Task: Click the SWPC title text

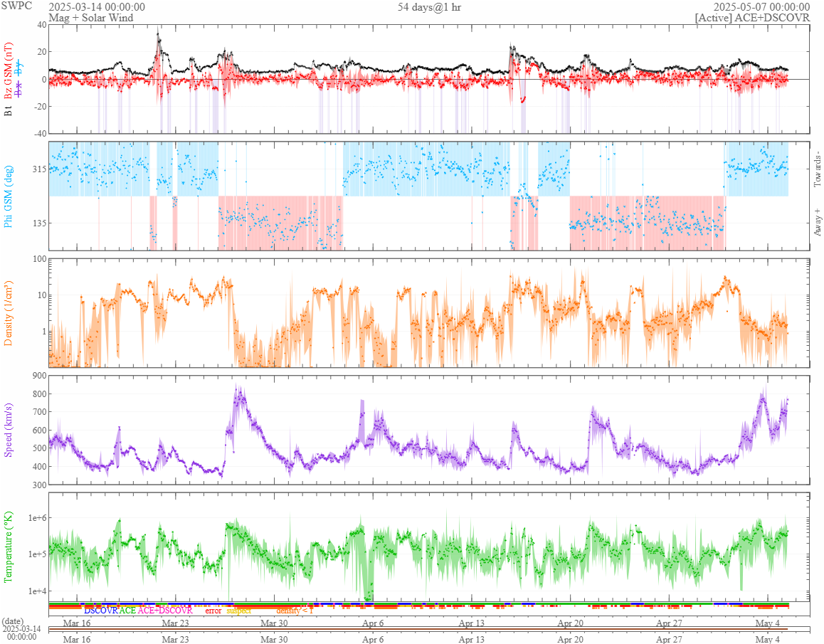Action: 17,6
